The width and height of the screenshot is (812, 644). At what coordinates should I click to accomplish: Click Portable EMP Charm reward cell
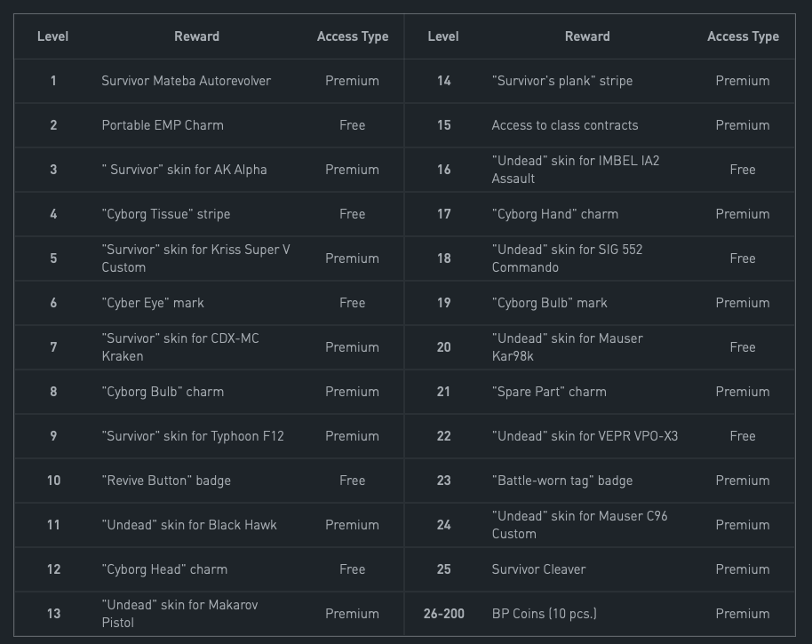point(163,125)
